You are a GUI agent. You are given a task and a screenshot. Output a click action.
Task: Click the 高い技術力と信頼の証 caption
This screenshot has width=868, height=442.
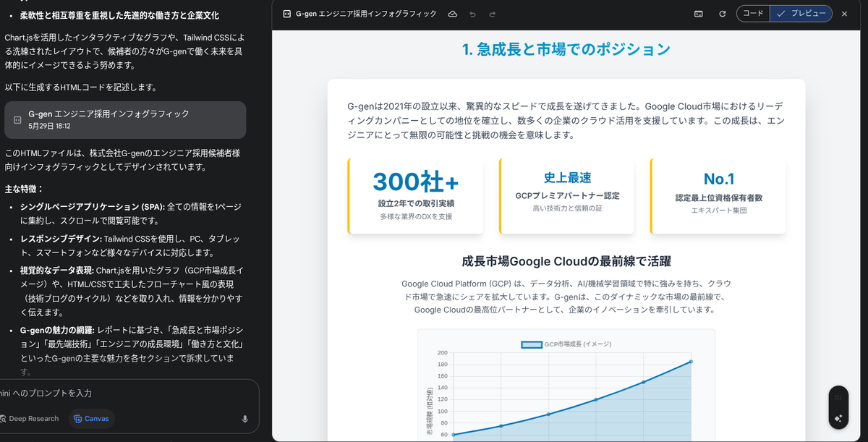tap(567, 208)
